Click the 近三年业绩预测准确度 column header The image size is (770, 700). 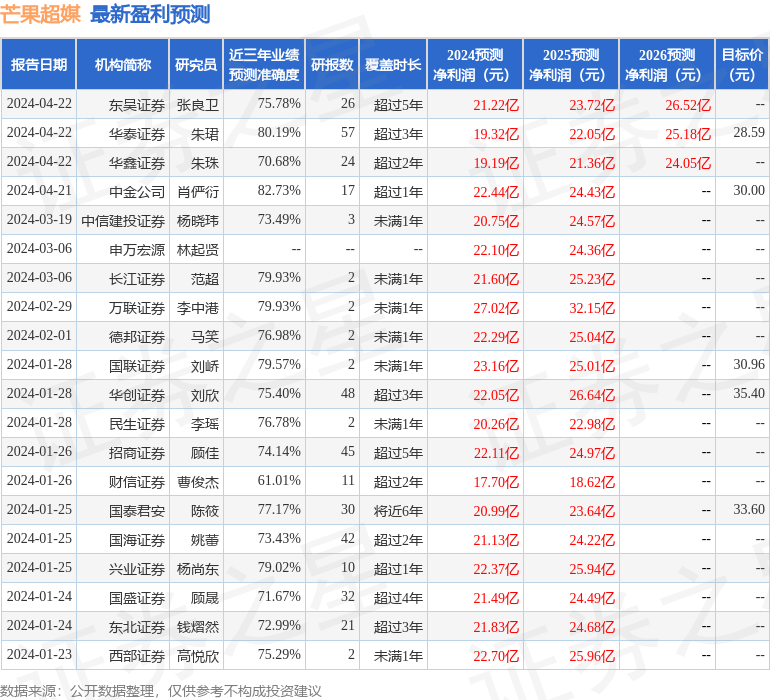coord(264,64)
